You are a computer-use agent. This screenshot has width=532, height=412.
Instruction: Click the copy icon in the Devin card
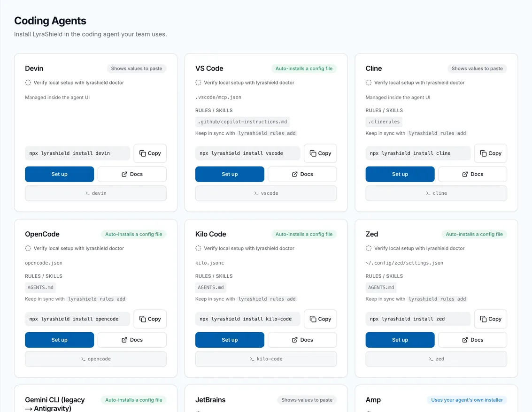point(142,153)
